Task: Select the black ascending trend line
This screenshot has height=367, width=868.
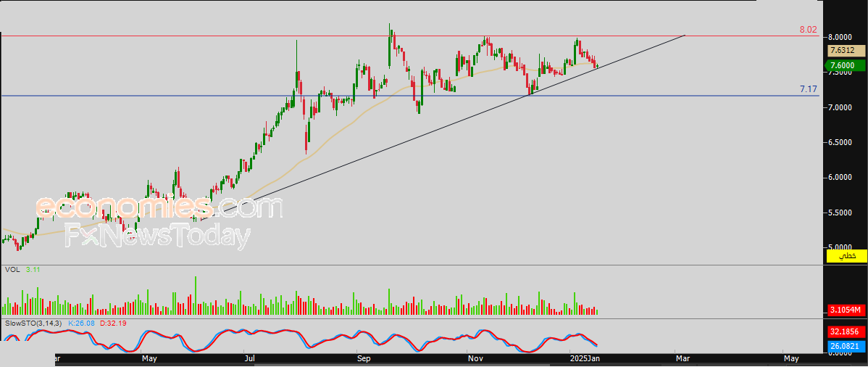Action: tap(443, 127)
